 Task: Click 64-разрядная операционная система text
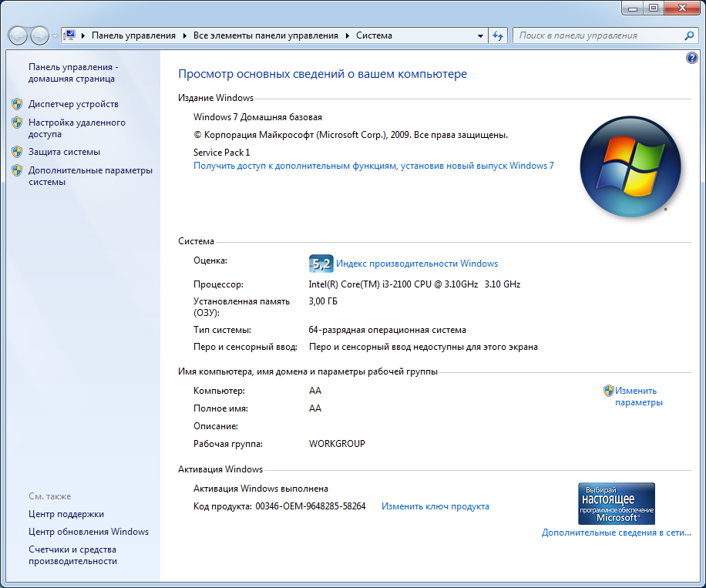coord(387,330)
